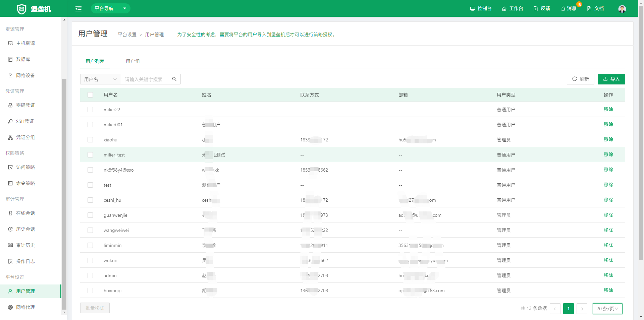Check the box for user nk8f38y4@sso

click(x=90, y=170)
